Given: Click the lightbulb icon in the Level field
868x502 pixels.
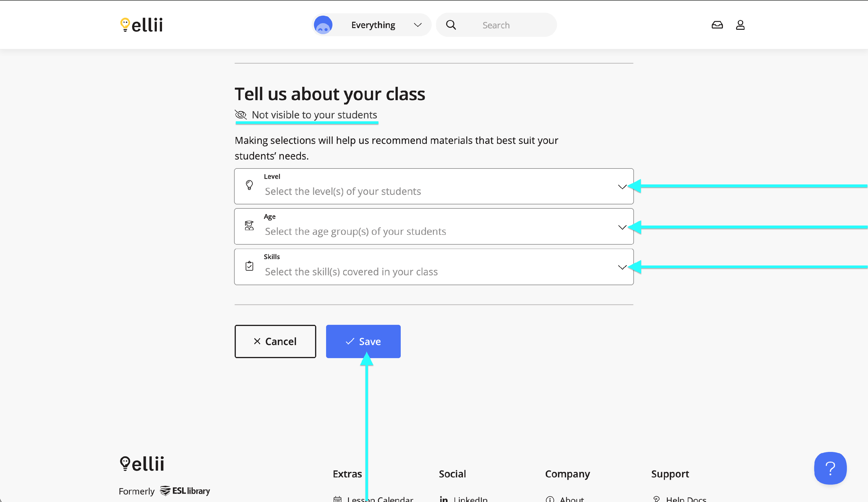Looking at the screenshot, I should 249,185.
